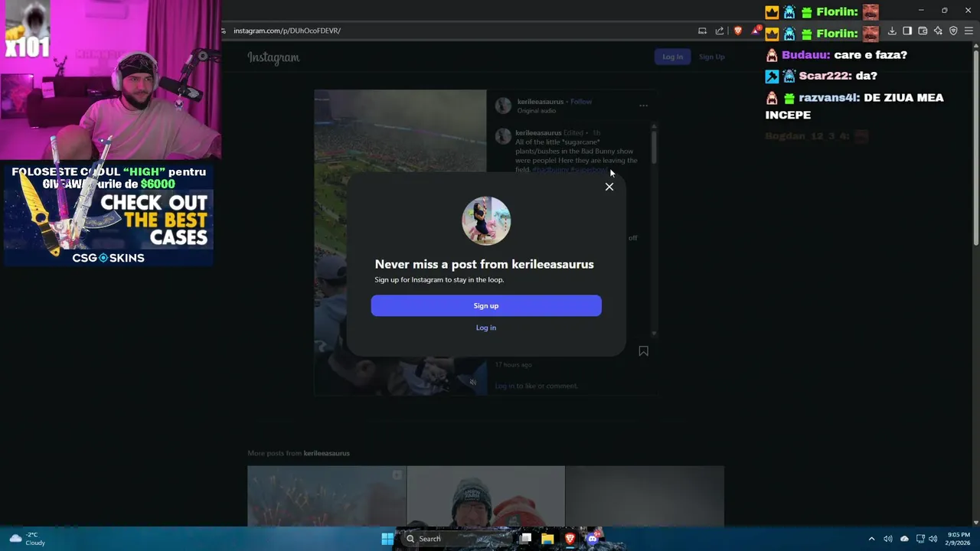Save the post with the bookmark icon
This screenshot has height=551, width=980.
click(643, 351)
